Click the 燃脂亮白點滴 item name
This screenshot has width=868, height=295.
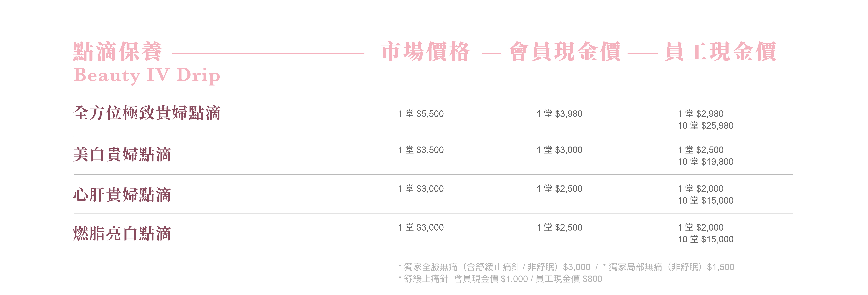pyautogui.click(x=122, y=233)
